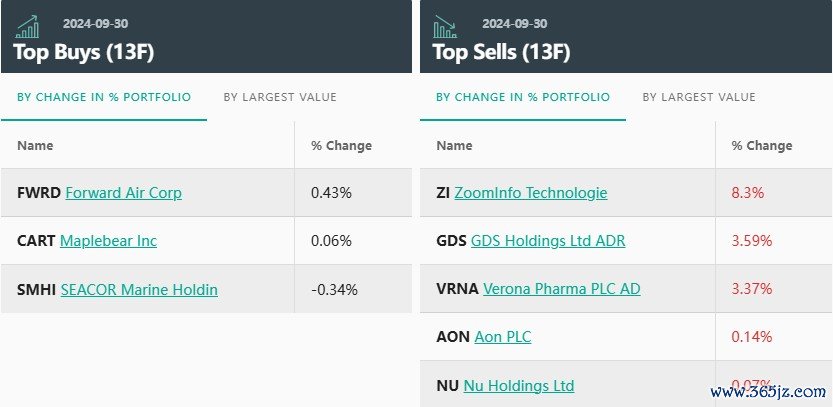
Task: Click the % Change column header in Top Buys
Action: click(x=342, y=146)
